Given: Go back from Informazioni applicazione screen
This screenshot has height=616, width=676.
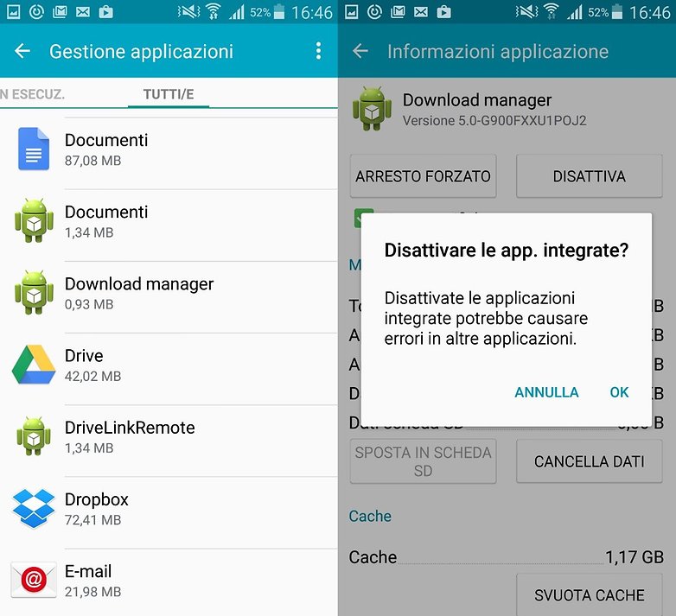Looking at the screenshot, I should pos(360,51).
